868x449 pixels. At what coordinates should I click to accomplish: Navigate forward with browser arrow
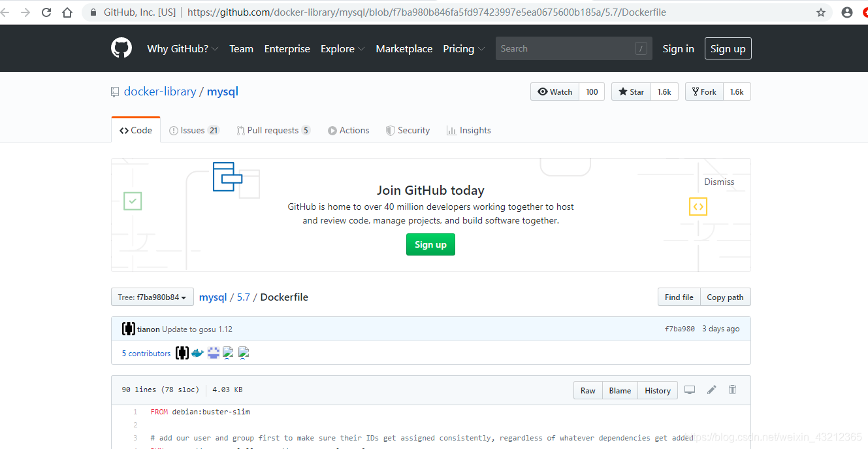click(x=25, y=12)
